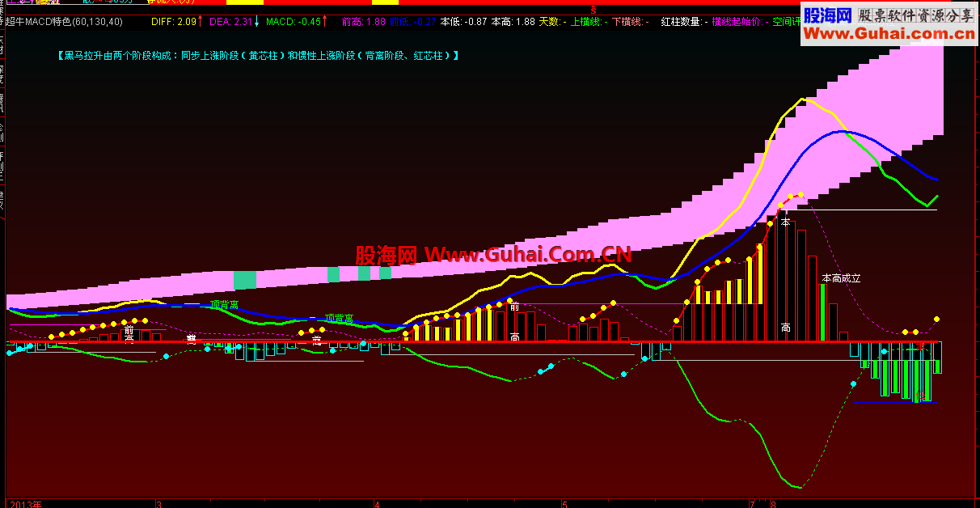This screenshot has width=980, height=508.
Task: Click the right 顶背离 label on the chart
Action: (x=339, y=319)
